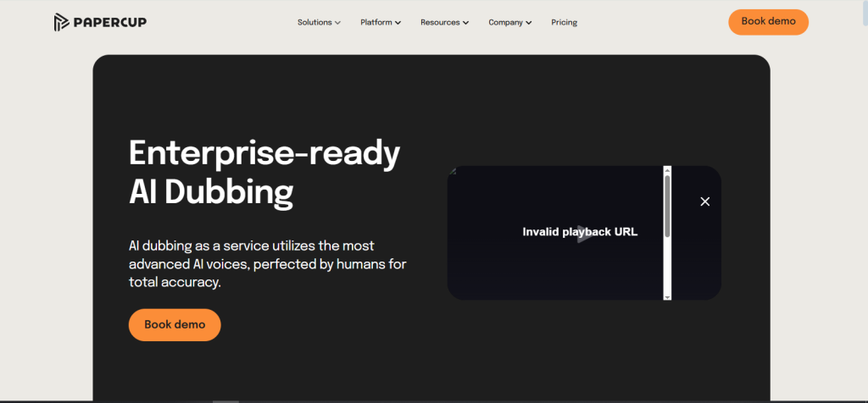This screenshot has width=868, height=403.
Task: Click the video panel's scroll-up arrow
Action: point(667,169)
